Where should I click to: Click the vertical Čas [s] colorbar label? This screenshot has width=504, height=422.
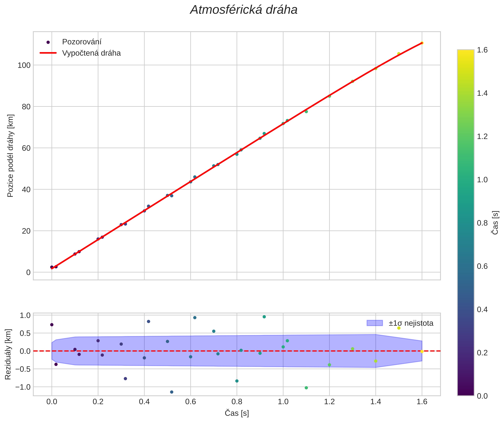[495, 223]
